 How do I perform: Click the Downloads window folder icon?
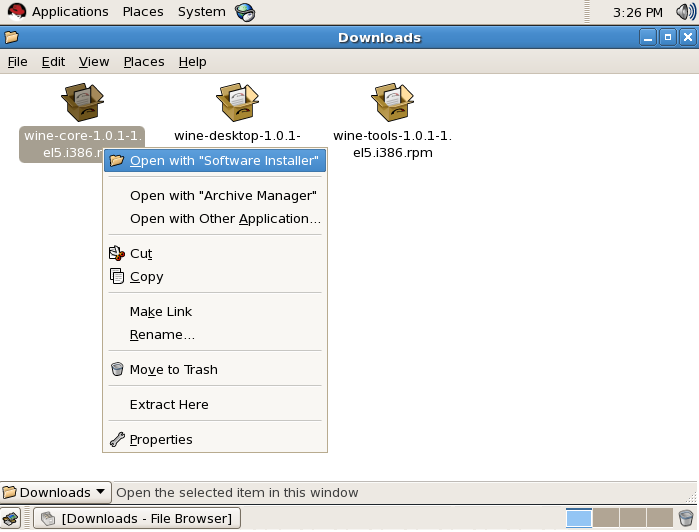click(x=12, y=37)
